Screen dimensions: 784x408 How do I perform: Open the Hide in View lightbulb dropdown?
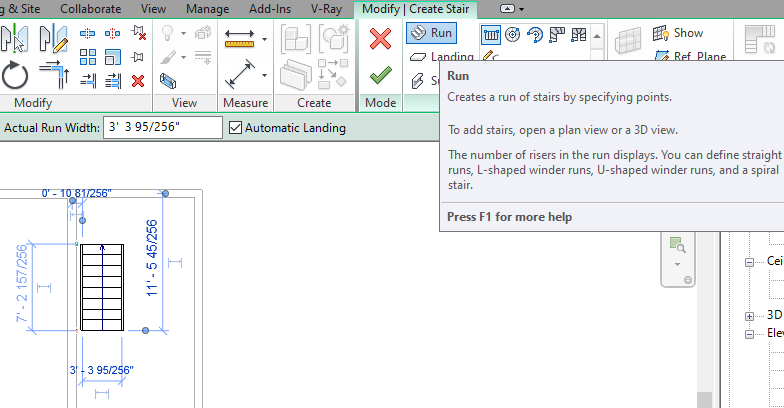click(184, 34)
